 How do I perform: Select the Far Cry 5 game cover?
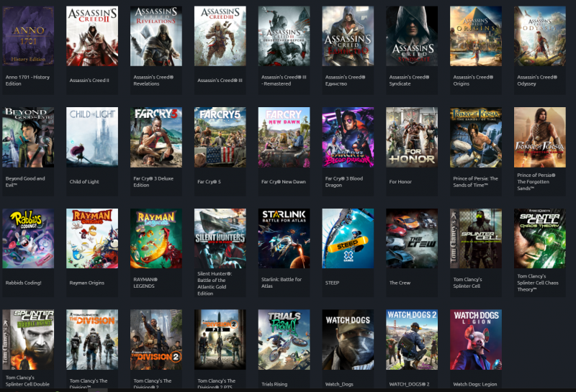click(x=220, y=137)
